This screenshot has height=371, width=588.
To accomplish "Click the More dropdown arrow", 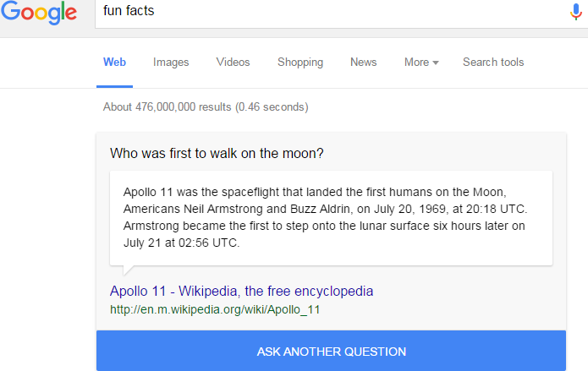I will pyautogui.click(x=436, y=63).
